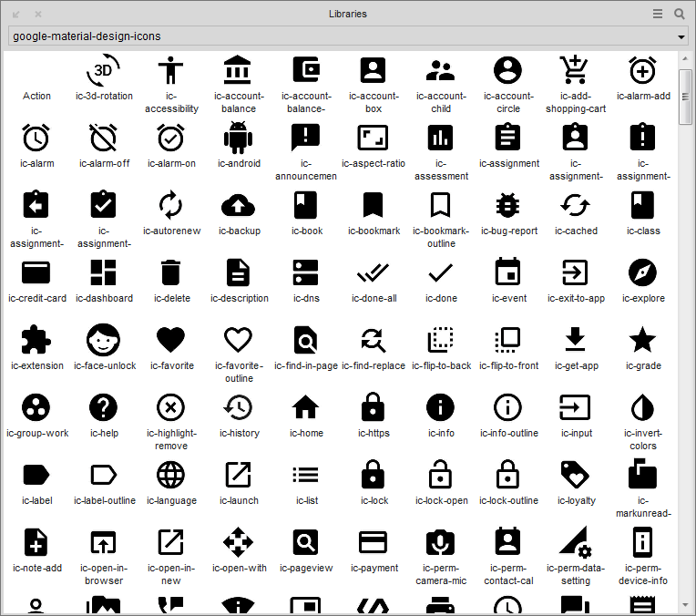Screen dimensions: 696x616
Task: Pick the ic-note-add icon
Action: 36,542
